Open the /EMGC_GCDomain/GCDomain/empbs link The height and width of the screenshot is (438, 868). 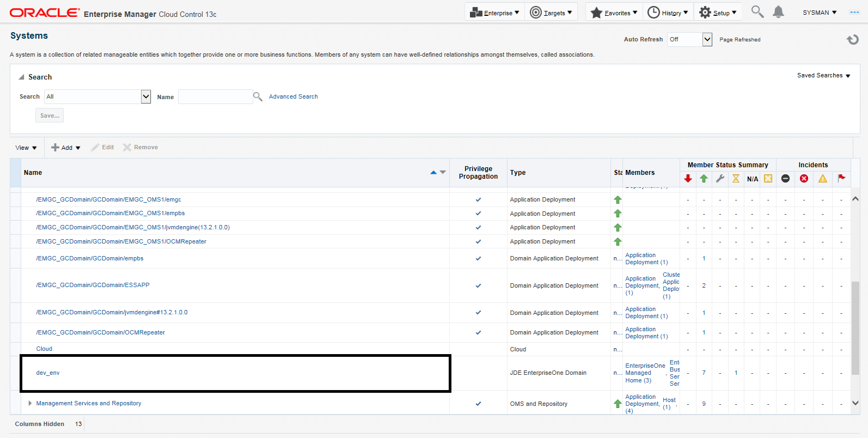click(90, 258)
